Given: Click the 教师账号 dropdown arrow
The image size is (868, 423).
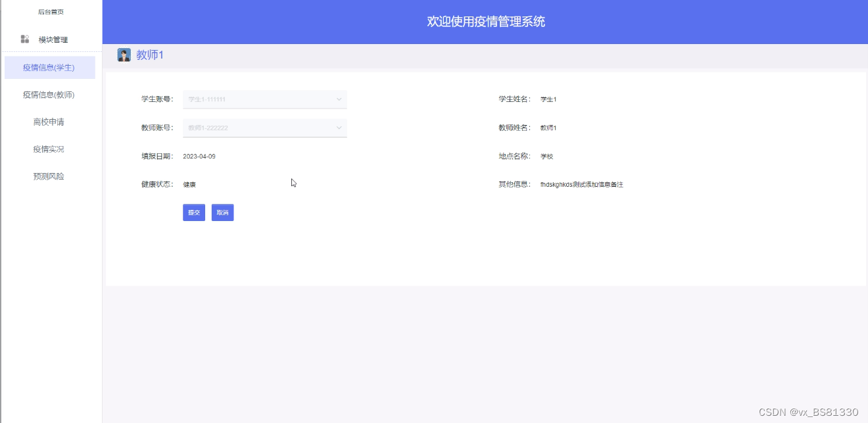Looking at the screenshot, I should click(x=339, y=128).
